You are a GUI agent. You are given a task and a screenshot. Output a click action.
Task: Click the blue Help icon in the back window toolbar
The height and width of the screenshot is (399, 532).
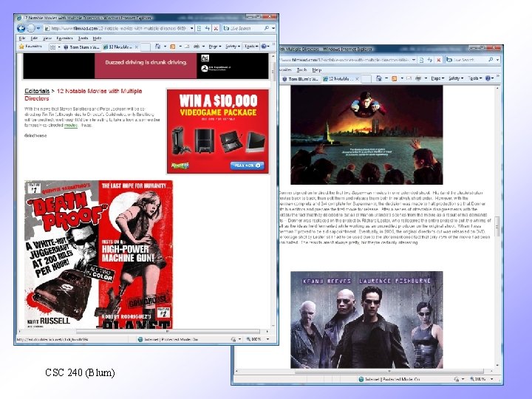coord(489,78)
